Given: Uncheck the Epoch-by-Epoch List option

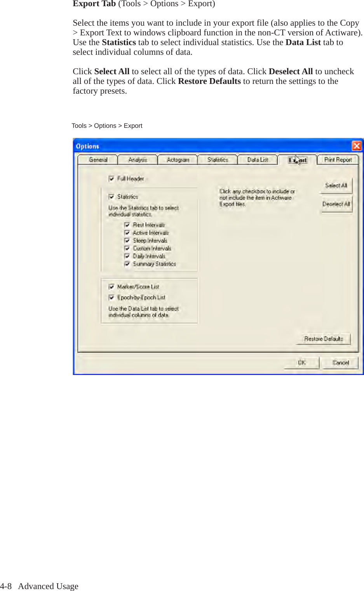Looking at the screenshot, I should [111, 297].
